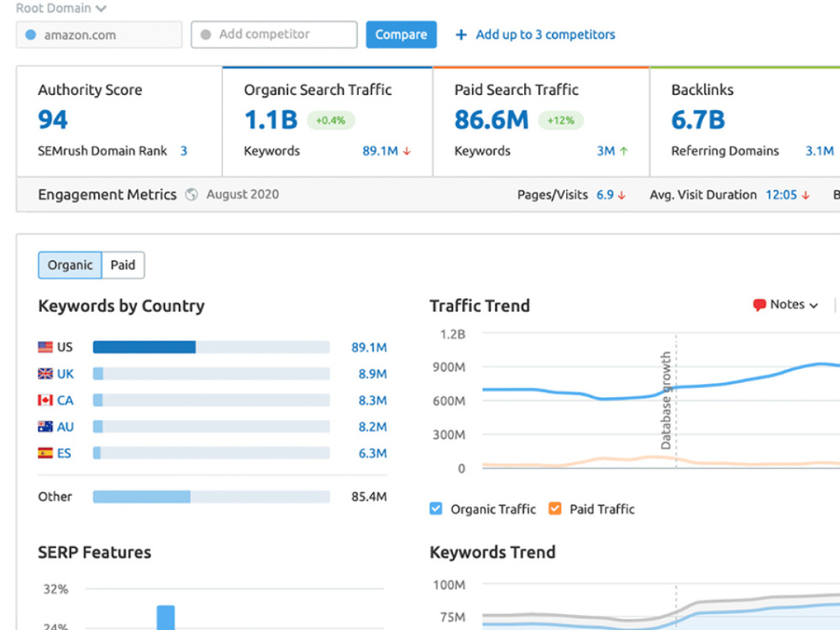Open ES country link
This screenshot has width=840, height=630.
pos(64,454)
